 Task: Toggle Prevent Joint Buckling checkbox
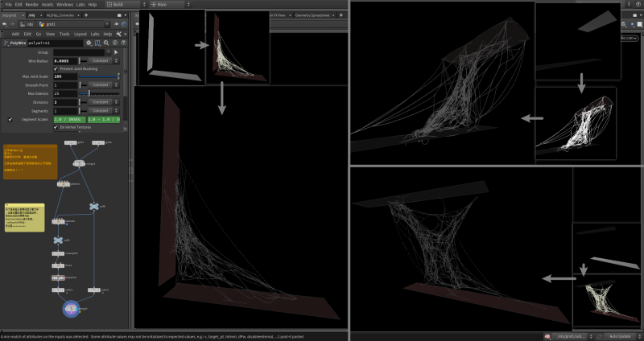coord(56,68)
